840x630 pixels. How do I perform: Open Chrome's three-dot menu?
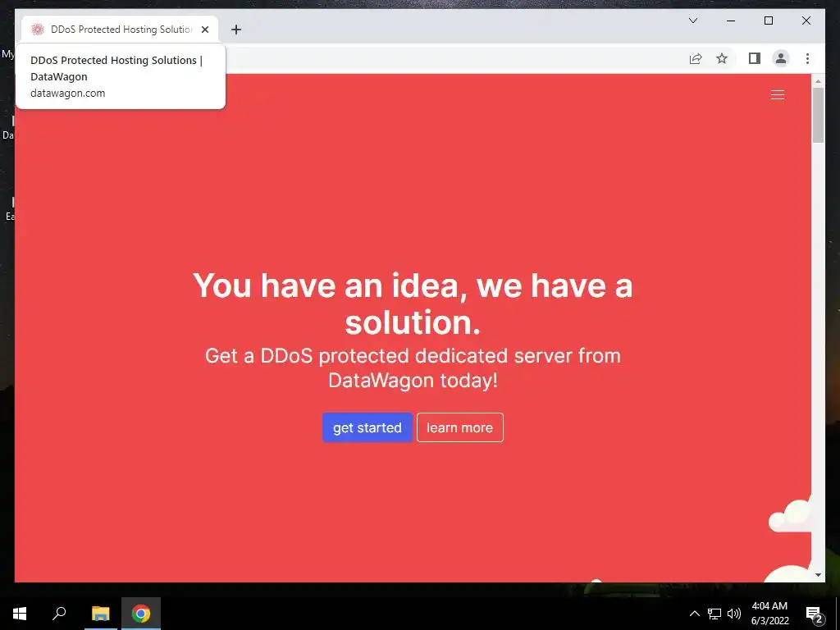807,58
